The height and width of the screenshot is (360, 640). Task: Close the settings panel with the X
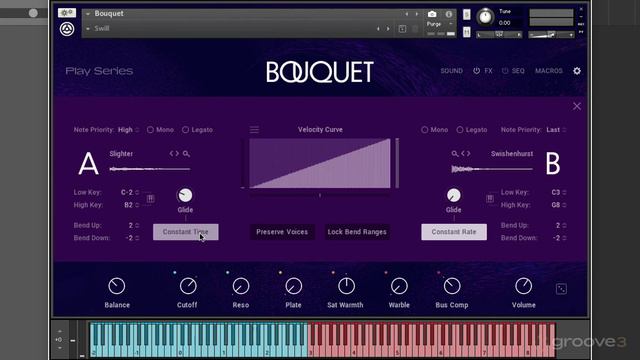577,106
